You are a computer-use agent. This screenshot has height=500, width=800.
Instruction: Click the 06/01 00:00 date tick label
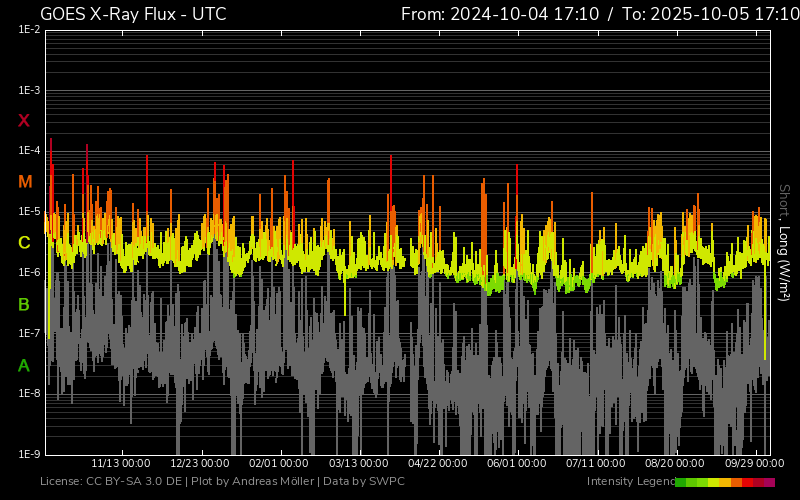click(517, 464)
